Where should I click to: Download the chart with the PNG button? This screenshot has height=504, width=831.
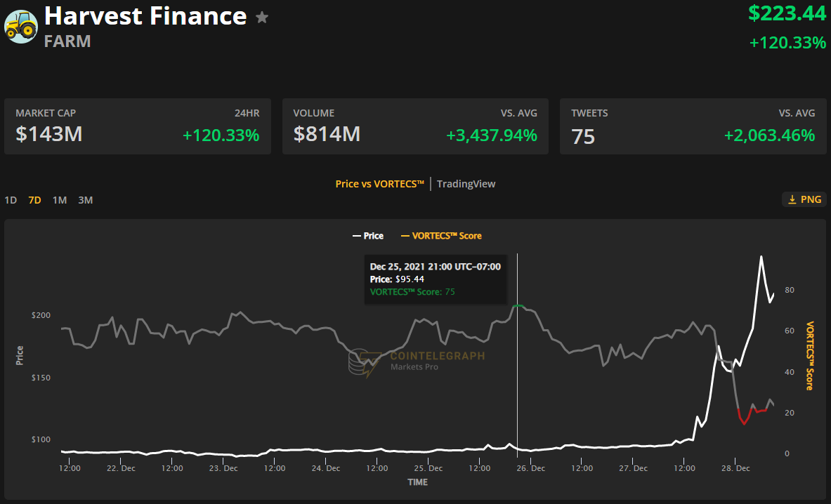pos(804,200)
